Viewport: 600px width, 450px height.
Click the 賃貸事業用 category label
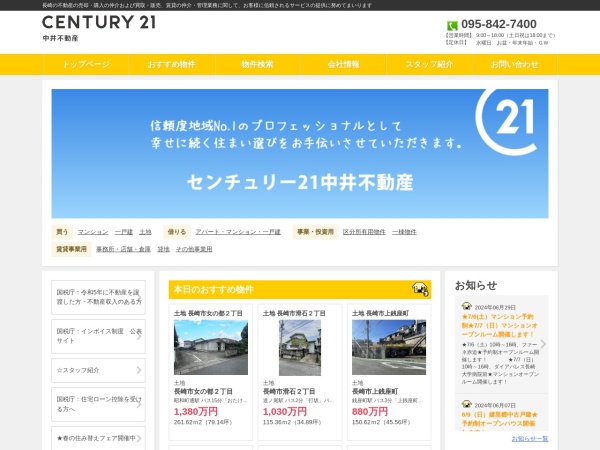pyautogui.click(x=72, y=249)
